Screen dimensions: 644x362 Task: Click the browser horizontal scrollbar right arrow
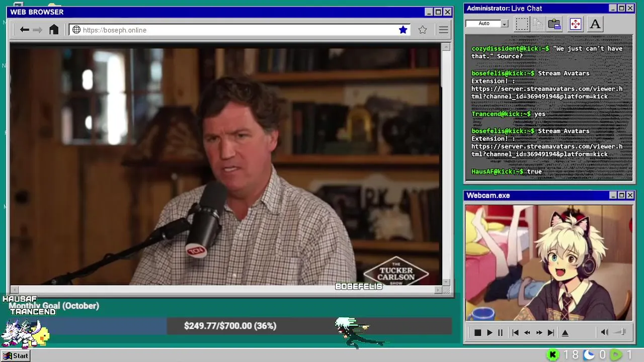click(438, 290)
